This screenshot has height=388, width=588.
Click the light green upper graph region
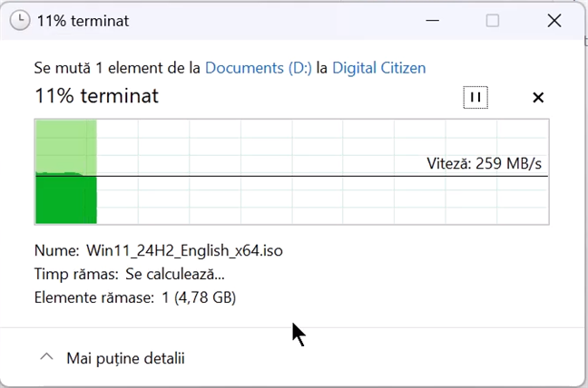(x=65, y=145)
